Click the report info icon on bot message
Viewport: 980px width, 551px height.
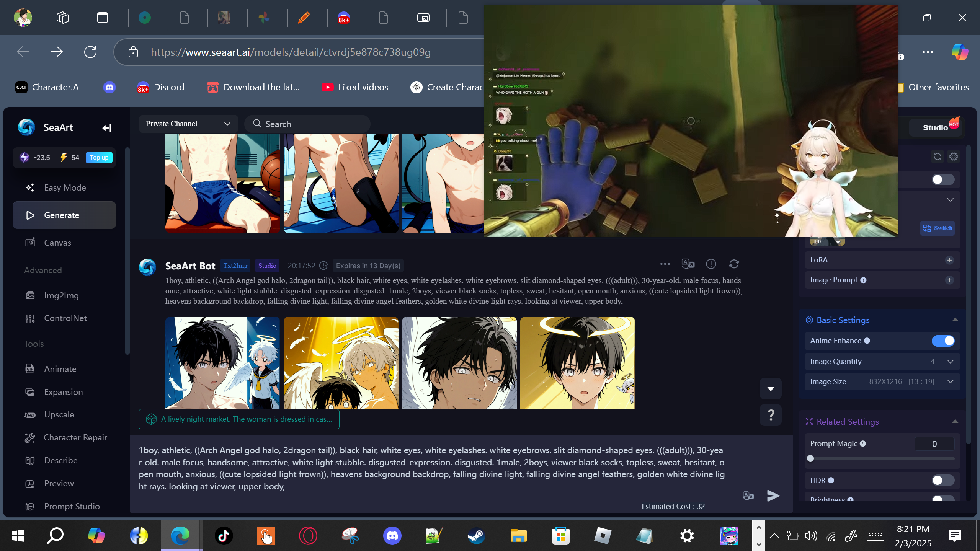[711, 264]
